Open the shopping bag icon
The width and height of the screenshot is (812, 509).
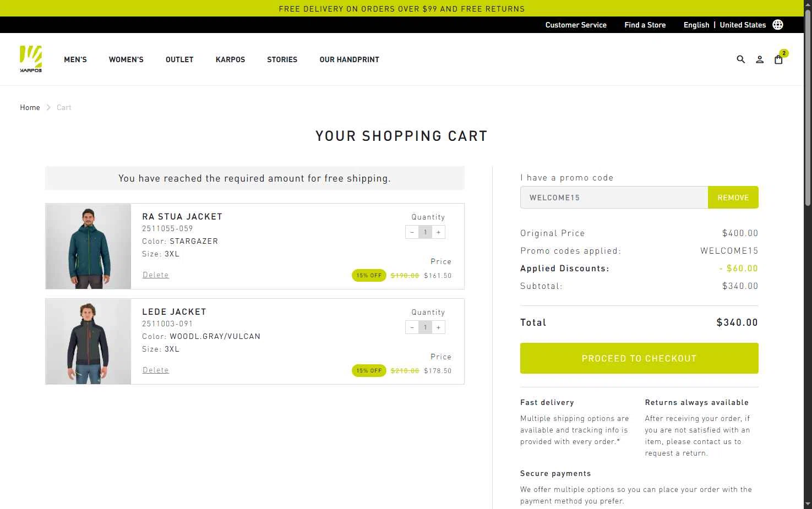pos(778,59)
